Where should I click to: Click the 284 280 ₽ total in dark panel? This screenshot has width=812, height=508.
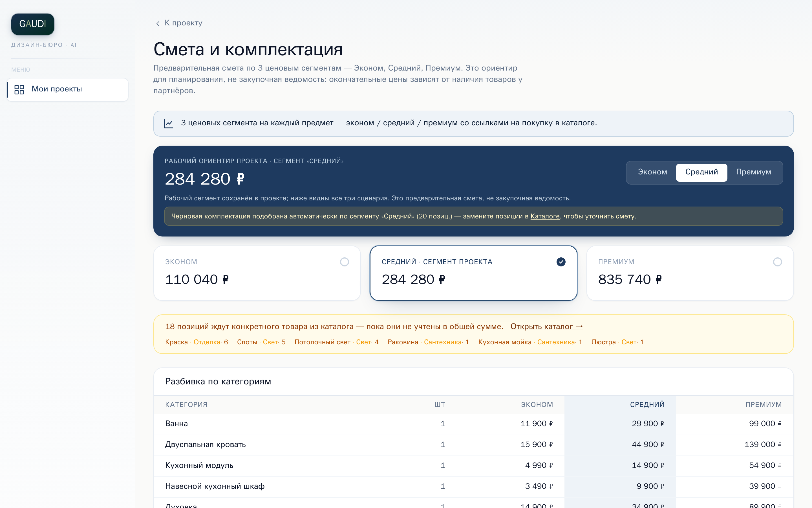[204, 179]
